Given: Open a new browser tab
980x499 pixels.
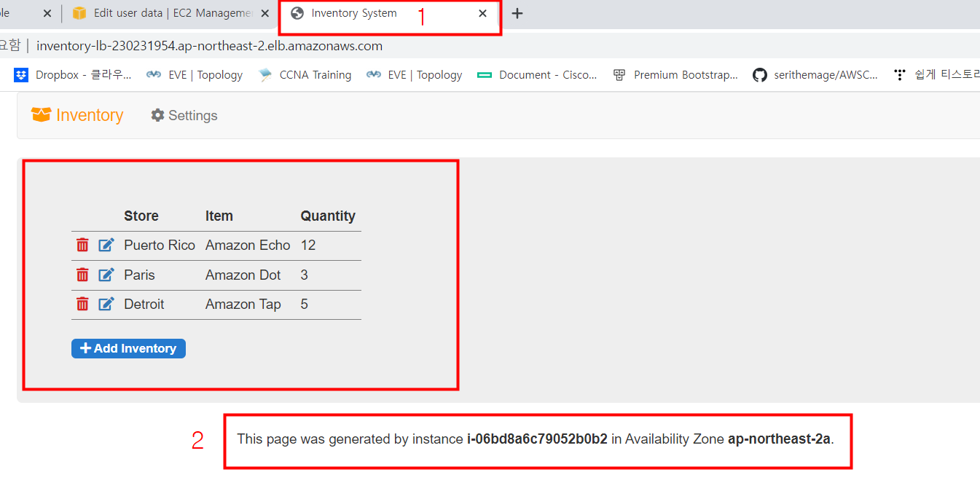Looking at the screenshot, I should 517,13.
